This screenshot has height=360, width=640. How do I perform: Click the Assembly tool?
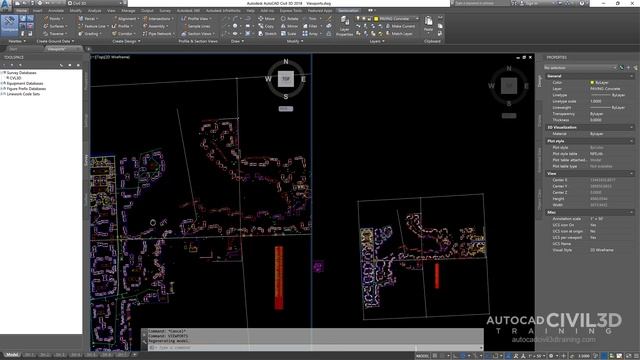(x=155, y=26)
